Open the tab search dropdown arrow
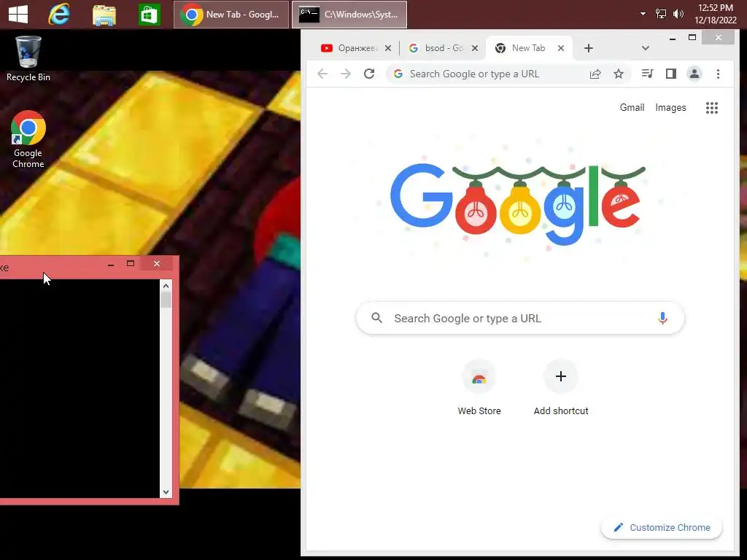747x560 pixels. pos(645,48)
